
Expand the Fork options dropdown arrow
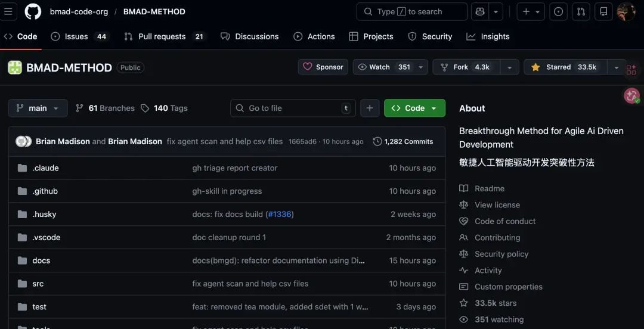(510, 67)
